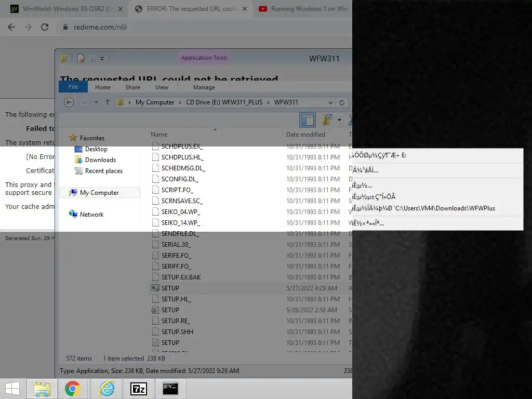Reload the Chrome page
The image size is (532, 399).
45,27
